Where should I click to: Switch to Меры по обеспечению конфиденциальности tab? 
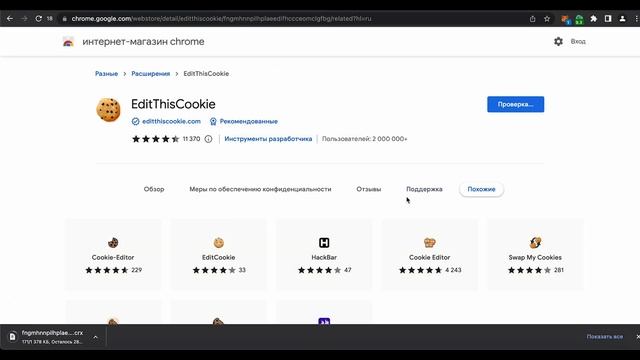coord(260,189)
